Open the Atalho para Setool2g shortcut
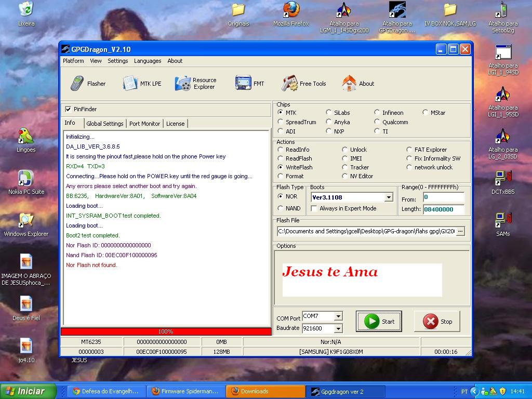Image resolution: width=532 pixels, height=399 pixels. [x=503, y=17]
